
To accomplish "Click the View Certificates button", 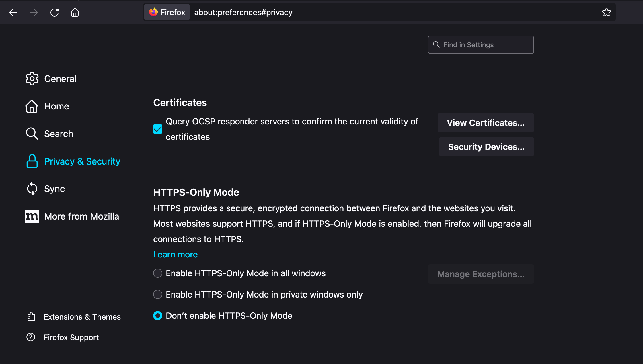I will coord(486,123).
